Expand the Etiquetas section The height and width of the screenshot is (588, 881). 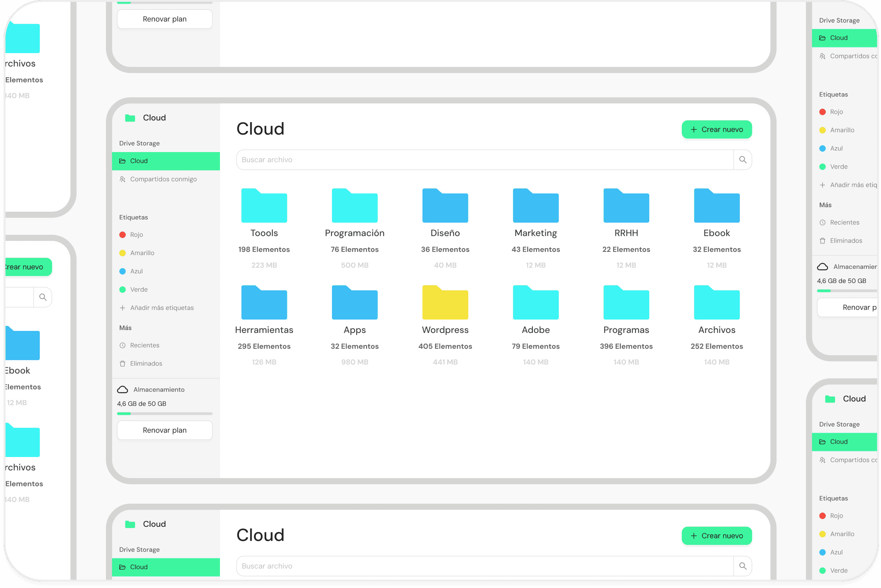[x=134, y=217]
